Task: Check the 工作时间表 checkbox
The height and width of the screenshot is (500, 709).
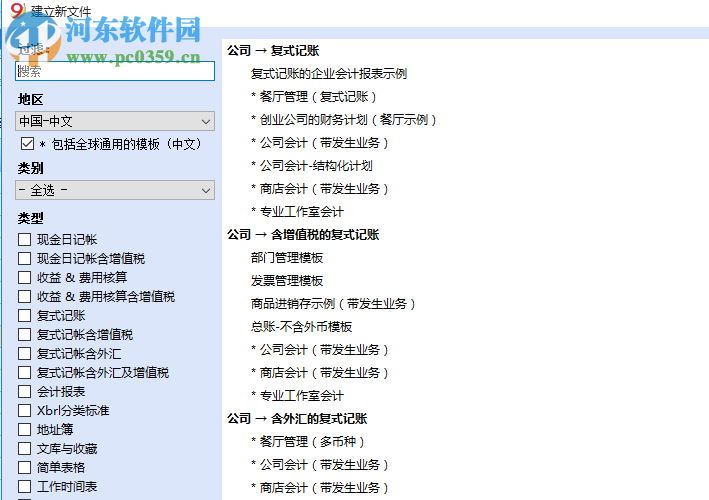Action: click(24, 486)
